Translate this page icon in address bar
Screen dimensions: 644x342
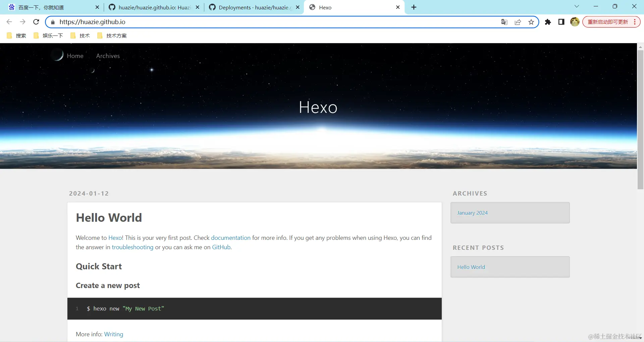coord(504,22)
